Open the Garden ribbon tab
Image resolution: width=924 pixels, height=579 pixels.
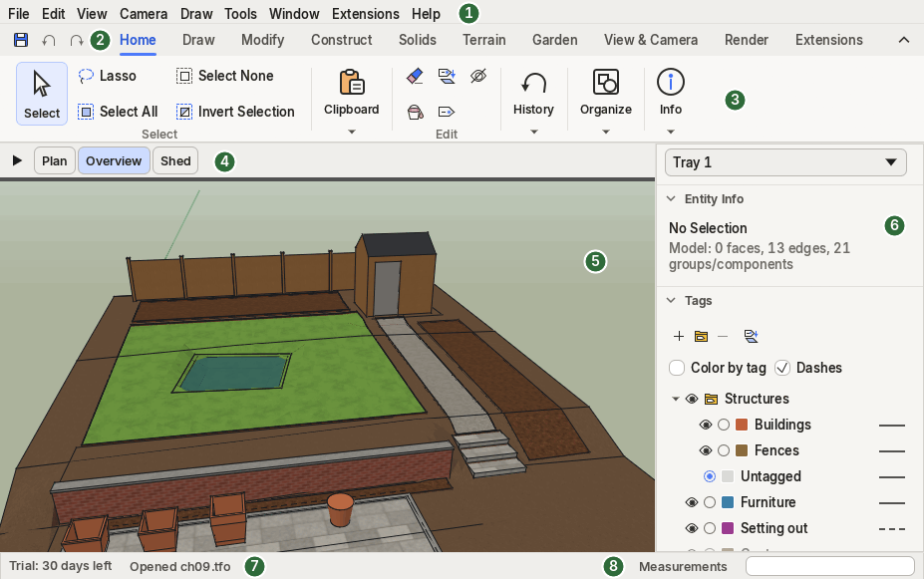[x=554, y=40]
